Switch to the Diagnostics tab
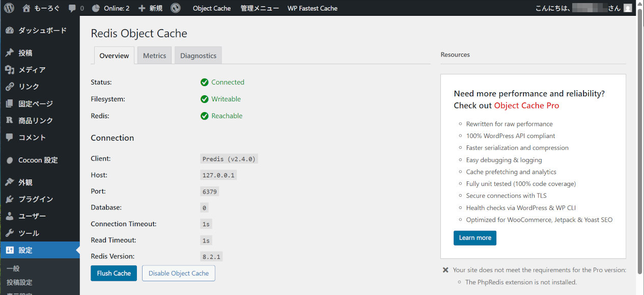The image size is (644, 295). point(198,56)
